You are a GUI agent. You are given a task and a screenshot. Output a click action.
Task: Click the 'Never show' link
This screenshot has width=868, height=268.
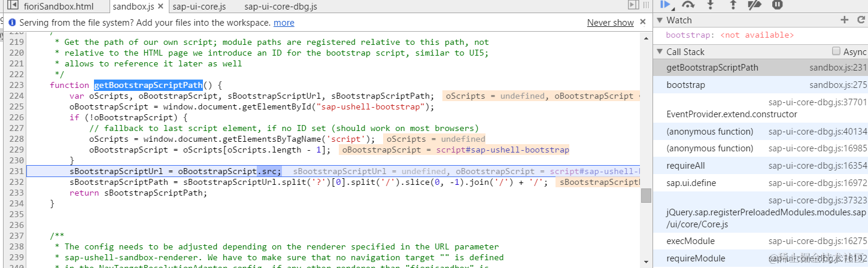(610, 23)
